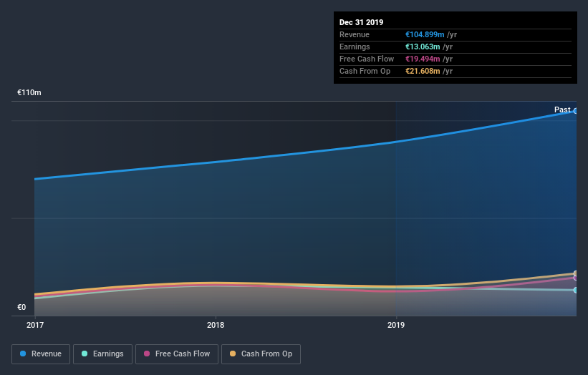Click the €13.063m earnings value

coord(423,47)
